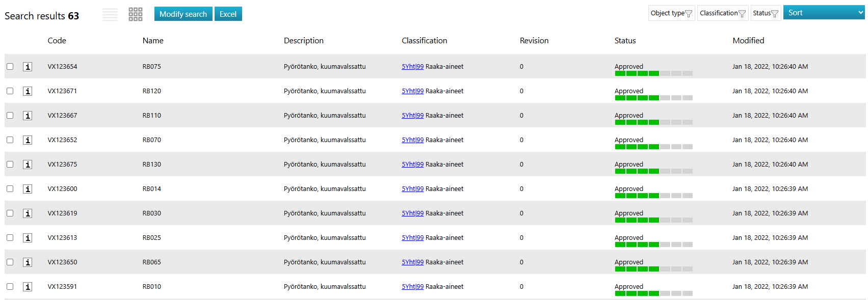Click the Modified column header
868x300 pixels.
pos(748,41)
